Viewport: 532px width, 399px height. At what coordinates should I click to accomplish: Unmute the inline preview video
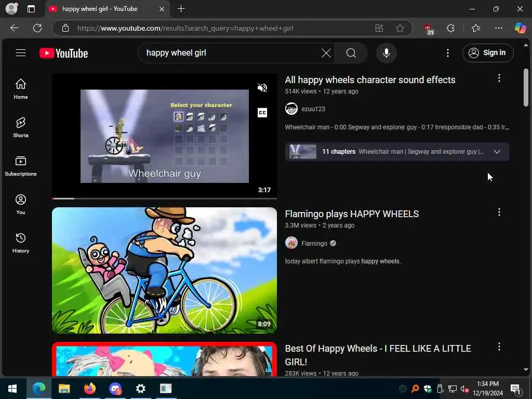click(x=262, y=88)
